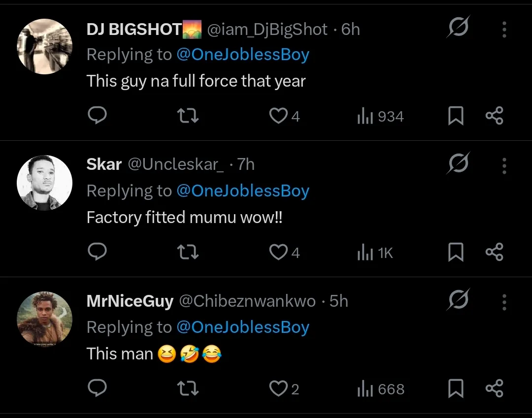532x418 pixels.
Task: Reply to DJ BIGSHOT's tweet
Action: [x=98, y=115]
